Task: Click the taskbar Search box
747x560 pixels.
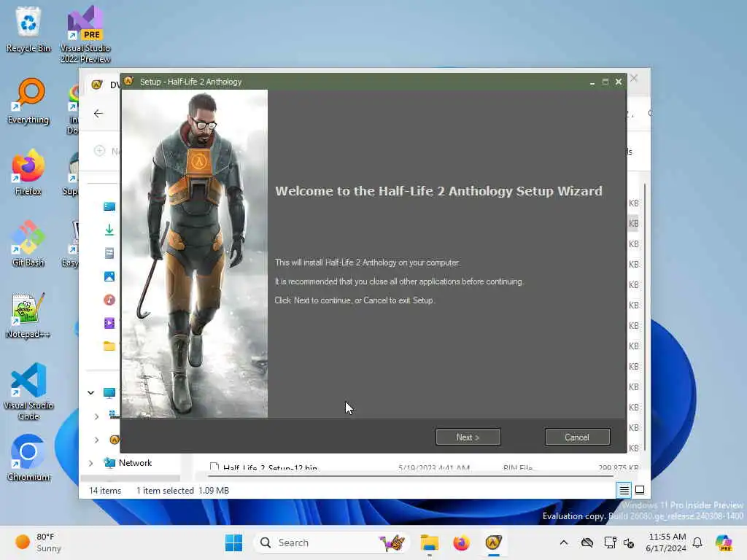Action: pos(332,542)
